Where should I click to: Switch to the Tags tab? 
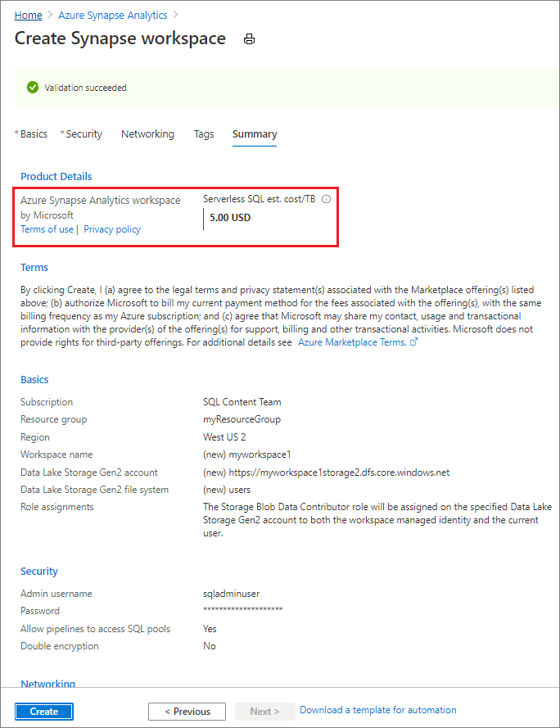204,134
